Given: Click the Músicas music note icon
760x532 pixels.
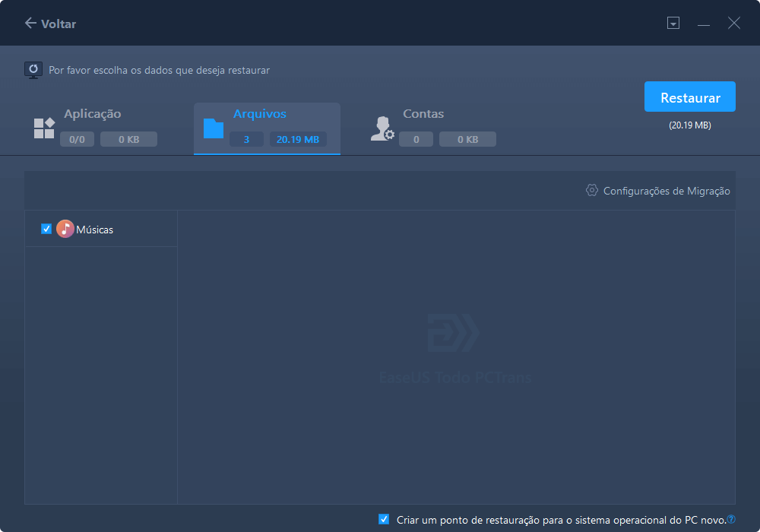Looking at the screenshot, I should tap(65, 229).
